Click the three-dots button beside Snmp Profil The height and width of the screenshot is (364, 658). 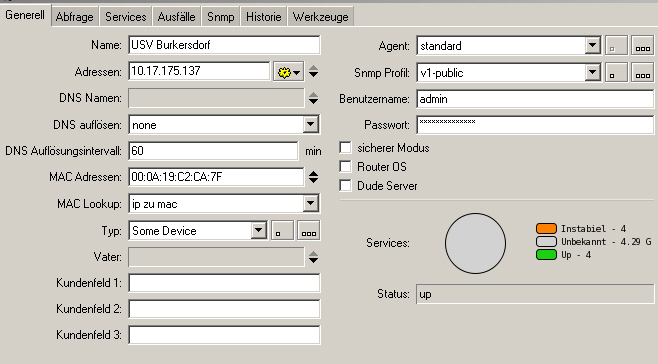[642, 72]
